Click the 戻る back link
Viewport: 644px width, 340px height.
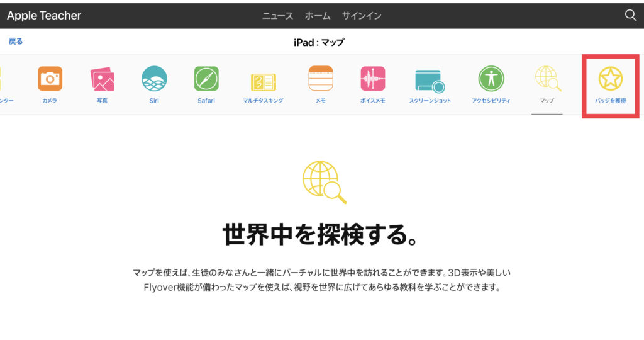click(x=16, y=42)
